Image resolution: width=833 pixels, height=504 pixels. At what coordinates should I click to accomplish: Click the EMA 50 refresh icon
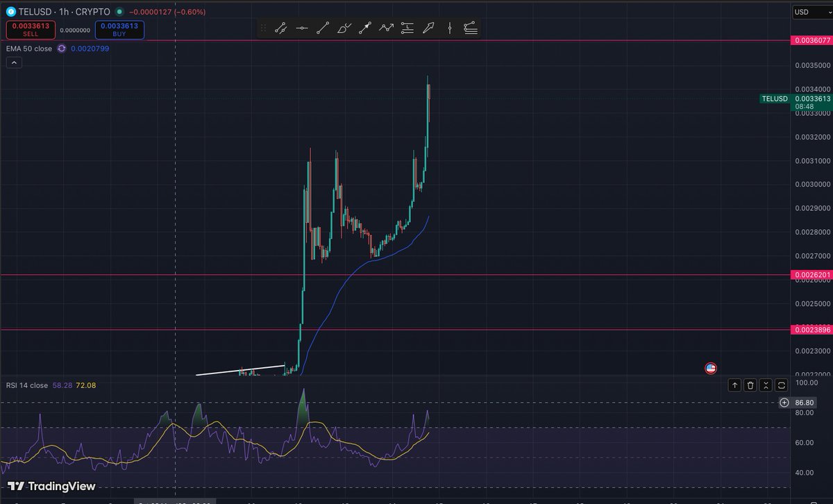click(62, 49)
